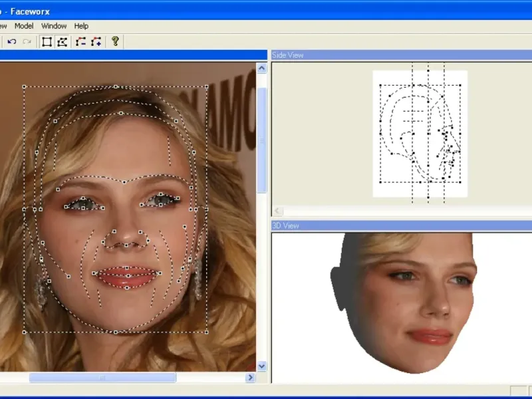Activate the 3D View panel title bar
The image size is (532, 399).
402,225
